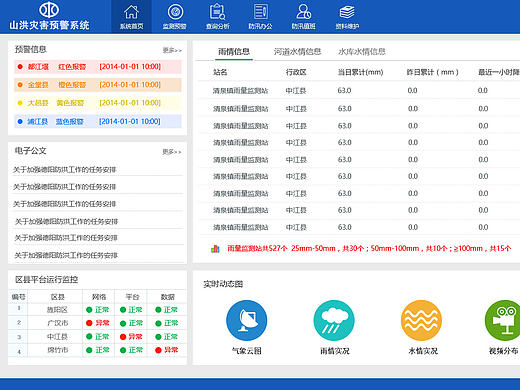Screen dimensions: 520x390
Task: Switch to 雨情信息 tab
Action: click(234, 52)
